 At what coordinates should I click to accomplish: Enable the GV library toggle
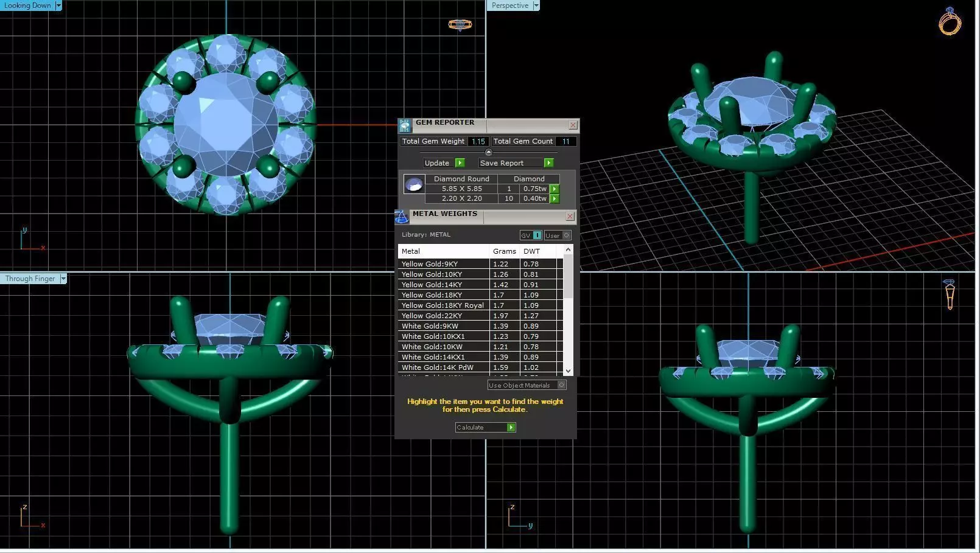pos(531,235)
